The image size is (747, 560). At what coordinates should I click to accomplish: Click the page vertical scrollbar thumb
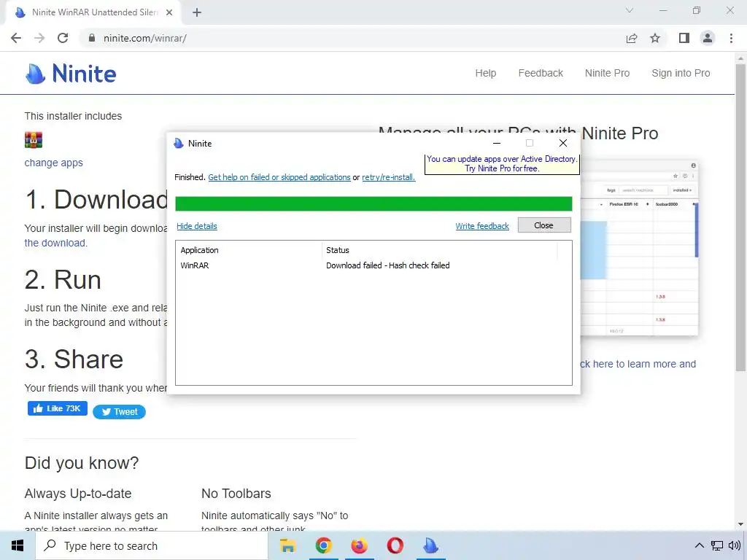pos(740,217)
